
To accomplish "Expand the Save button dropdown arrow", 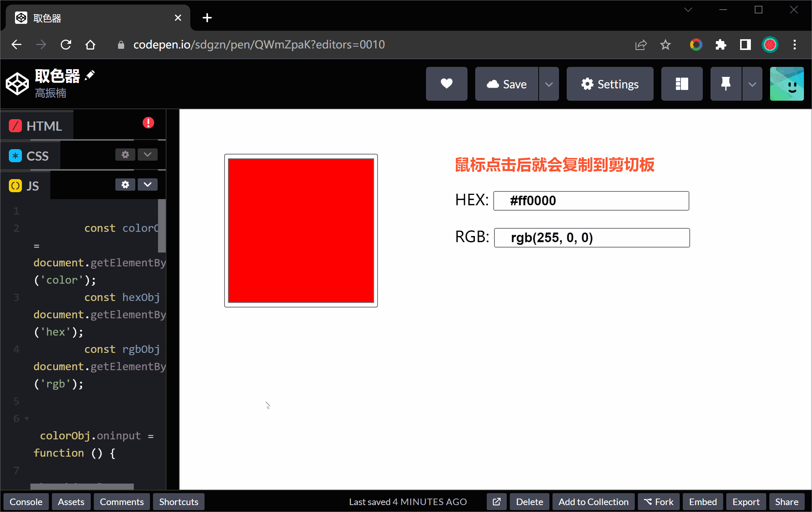I will coord(549,84).
